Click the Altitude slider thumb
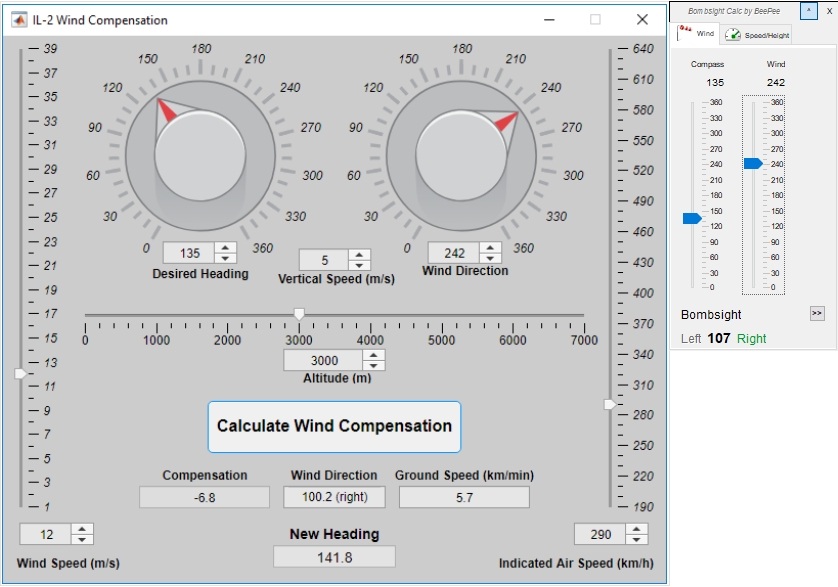The image size is (838, 587). (x=299, y=314)
